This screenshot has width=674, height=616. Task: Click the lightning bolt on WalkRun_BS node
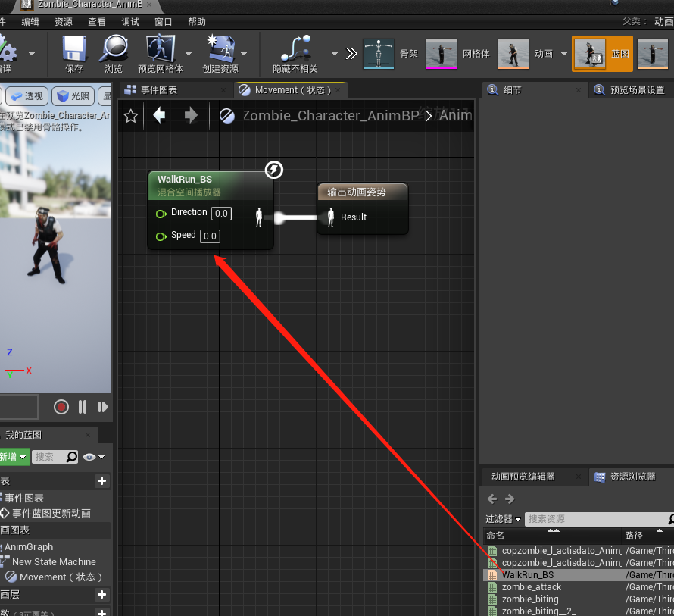click(274, 170)
